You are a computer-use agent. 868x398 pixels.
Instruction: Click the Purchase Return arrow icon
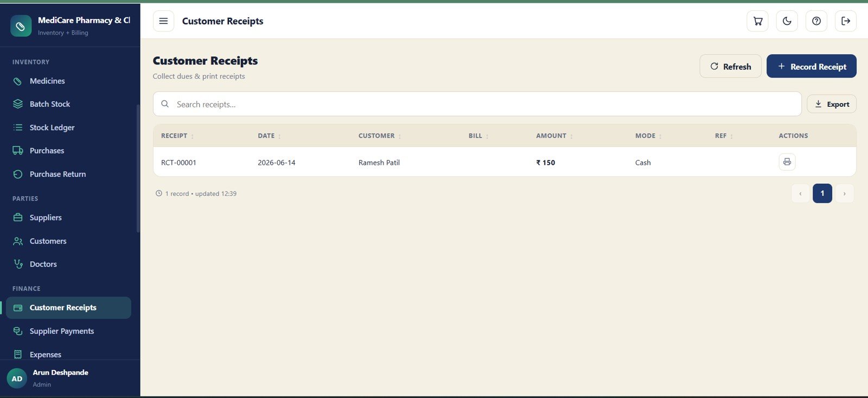click(x=18, y=174)
